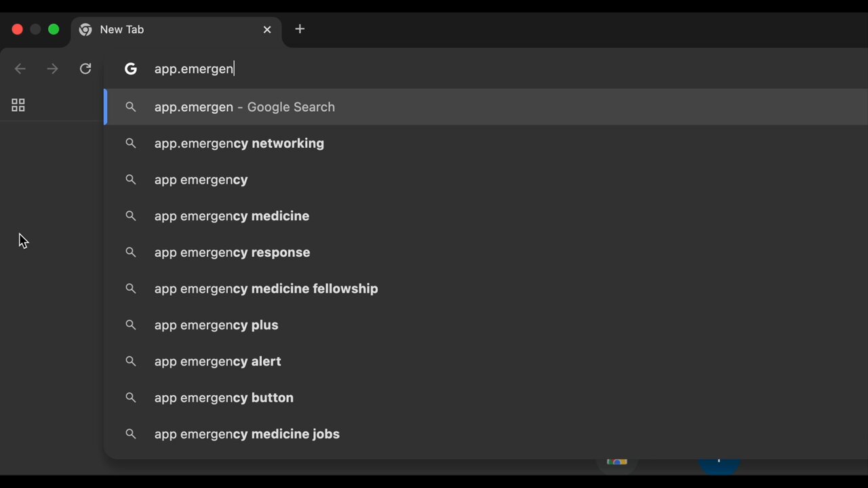Pick 'app emergency button' suggestion
Image resolution: width=868 pixels, height=488 pixels.
(x=486, y=398)
